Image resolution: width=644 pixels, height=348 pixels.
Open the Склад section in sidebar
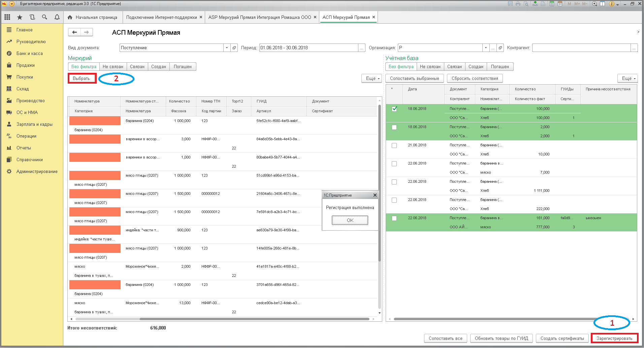tap(23, 89)
